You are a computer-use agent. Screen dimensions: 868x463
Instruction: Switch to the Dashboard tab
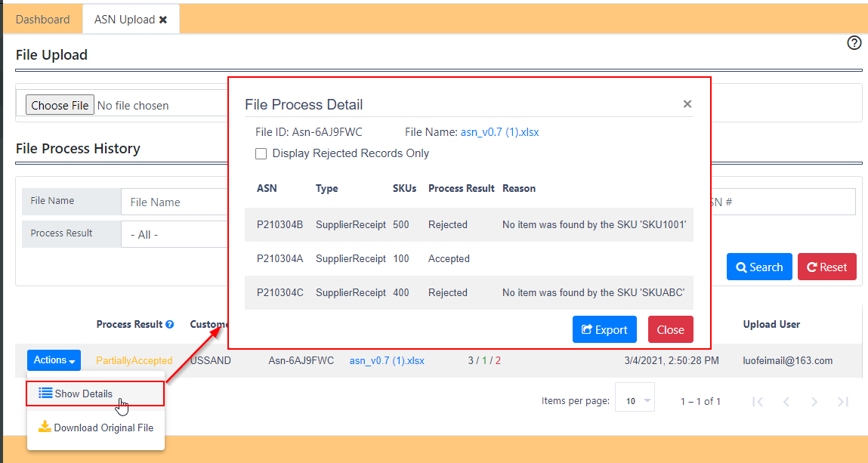coord(42,20)
